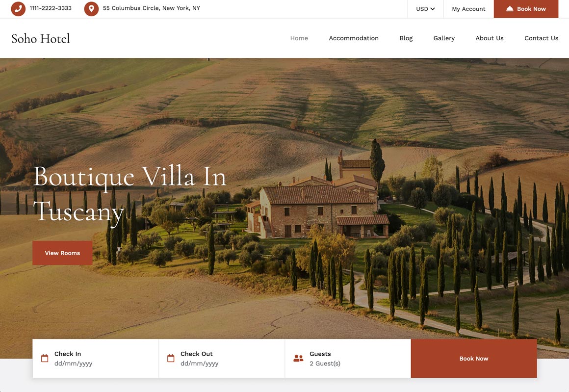Click the phone icon in top bar
Screen dimensions: 569x392
pos(18,8)
